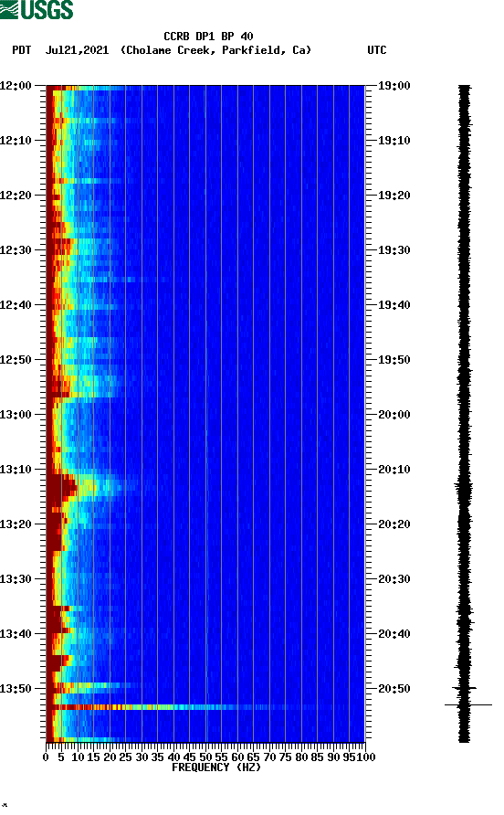The image size is (504, 815).
Task: Click the '19:20' UTC time label
Action: point(394,196)
